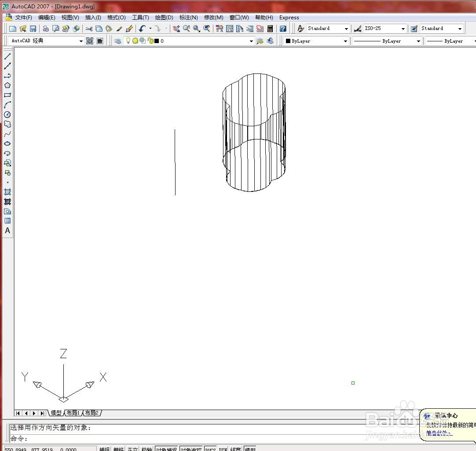Select the Region tool

click(7, 211)
